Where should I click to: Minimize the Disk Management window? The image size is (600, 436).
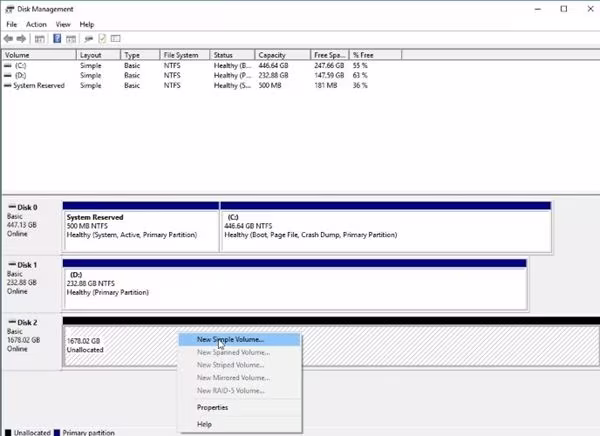coord(538,9)
